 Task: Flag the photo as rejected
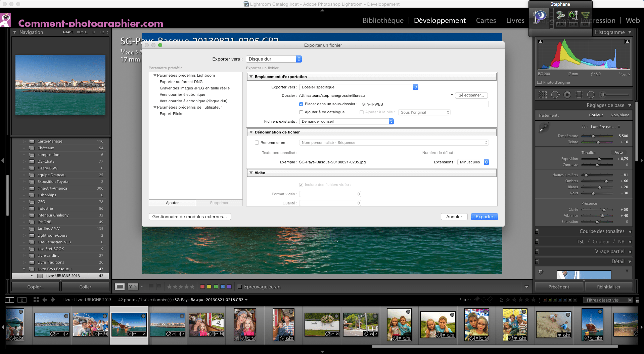pyautogui.click(x=159, y=286)
